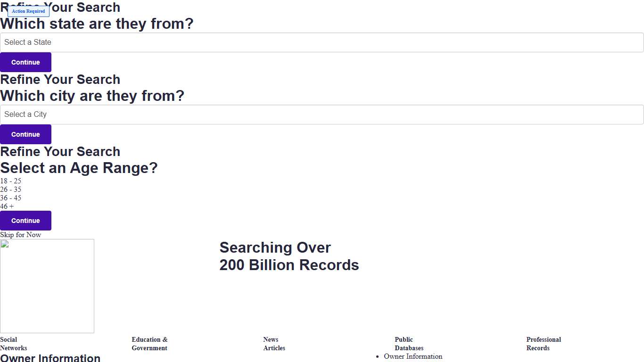Click the broken image placeholder

coord(47,286)
